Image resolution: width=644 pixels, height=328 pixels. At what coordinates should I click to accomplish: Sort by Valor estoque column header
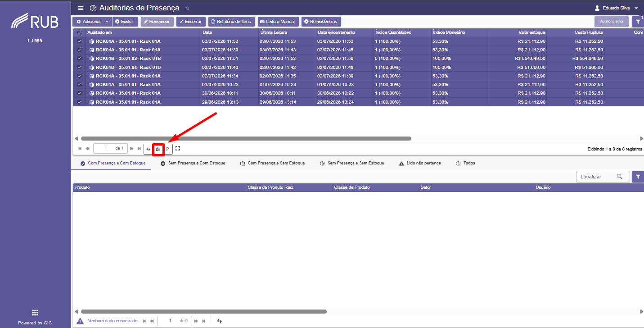[518, 32]
